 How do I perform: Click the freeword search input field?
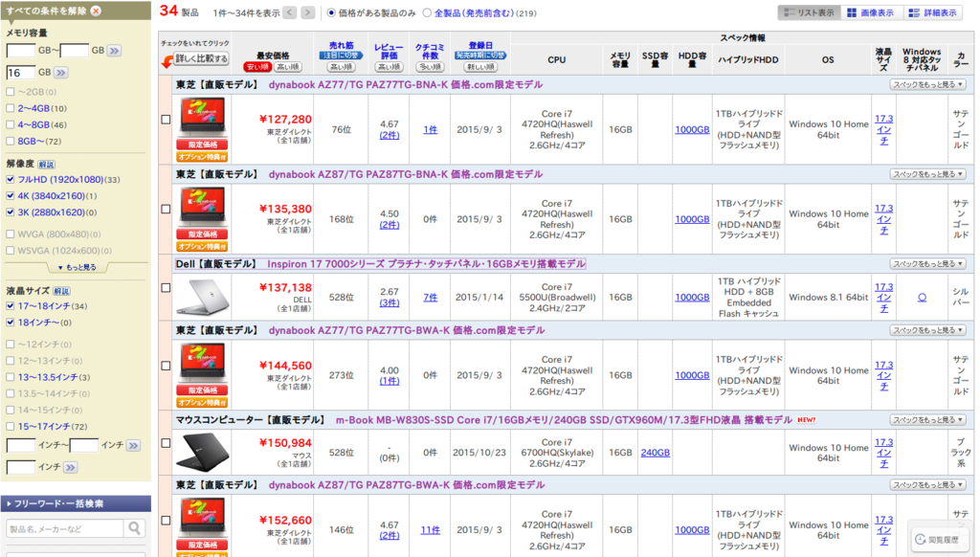62,527
